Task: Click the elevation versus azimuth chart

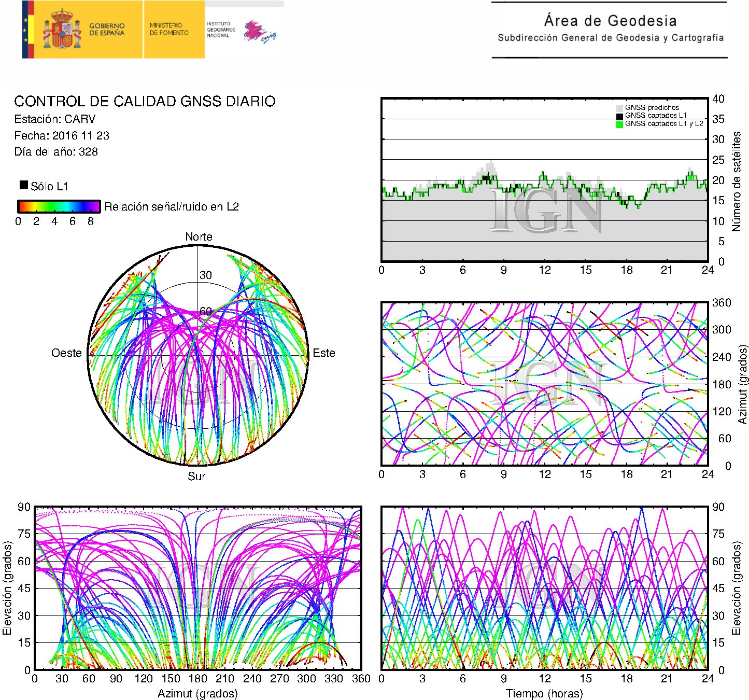Action: coord(198,588)
